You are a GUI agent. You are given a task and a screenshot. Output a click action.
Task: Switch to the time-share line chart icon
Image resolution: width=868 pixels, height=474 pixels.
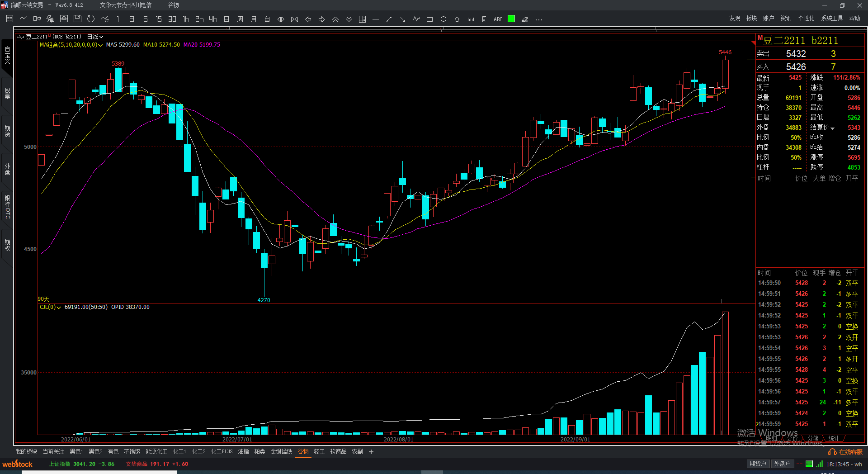[x=23, y=19]
